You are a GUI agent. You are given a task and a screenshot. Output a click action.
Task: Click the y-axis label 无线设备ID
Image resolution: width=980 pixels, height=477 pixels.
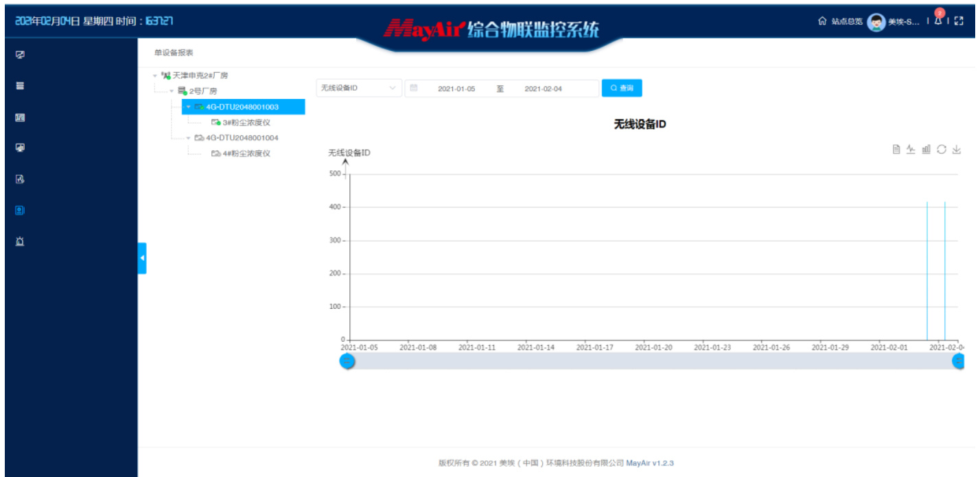point(349,152)
